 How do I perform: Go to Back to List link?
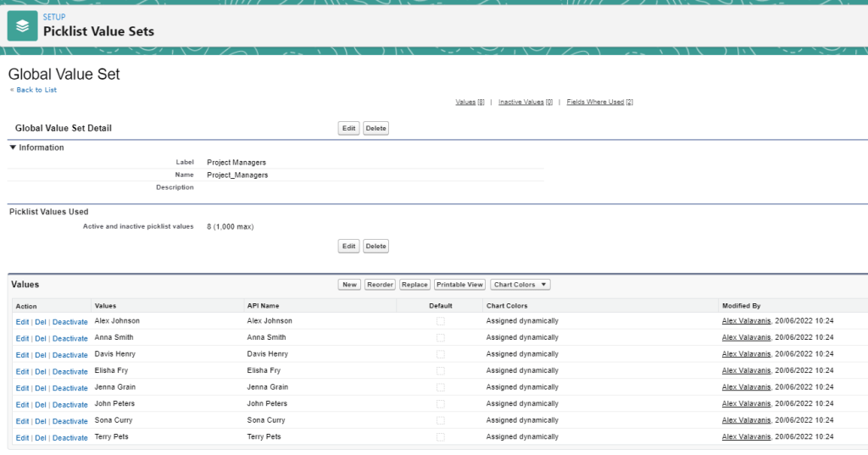click(x=35, y=90)
